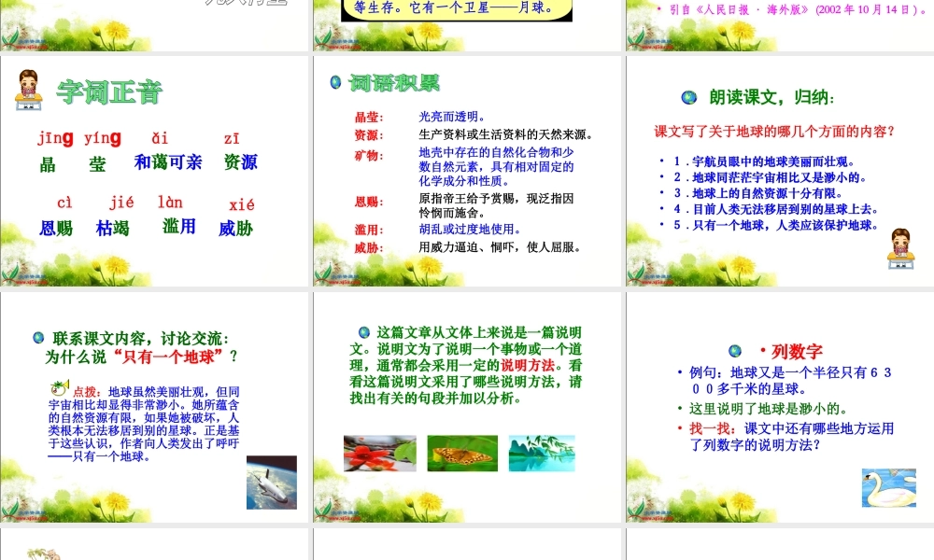Click the word 滥用 under làn
The width and height of the screenshot is (934, 560).
(x=178, y=226)
